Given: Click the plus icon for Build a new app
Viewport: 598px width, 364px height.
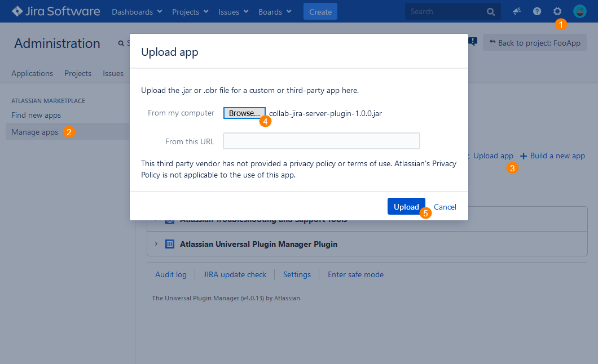Looking at the screenshot, I should click(x=524, y=156).
